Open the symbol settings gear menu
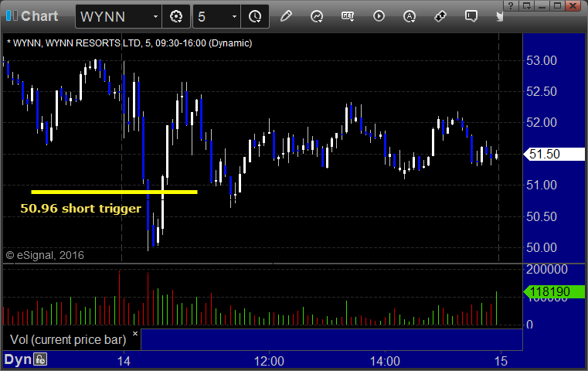This screenshot has width=588, height=371. tap(176, 16)
